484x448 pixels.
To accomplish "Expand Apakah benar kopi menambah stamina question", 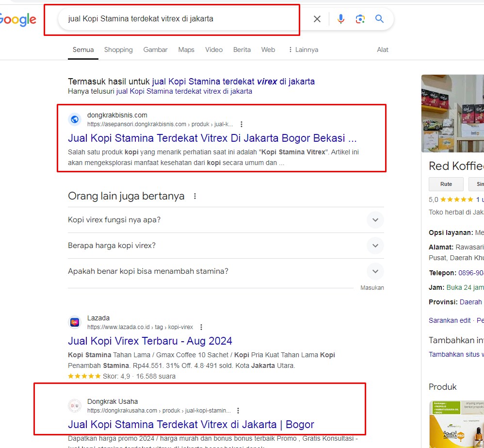I will 226,271.
